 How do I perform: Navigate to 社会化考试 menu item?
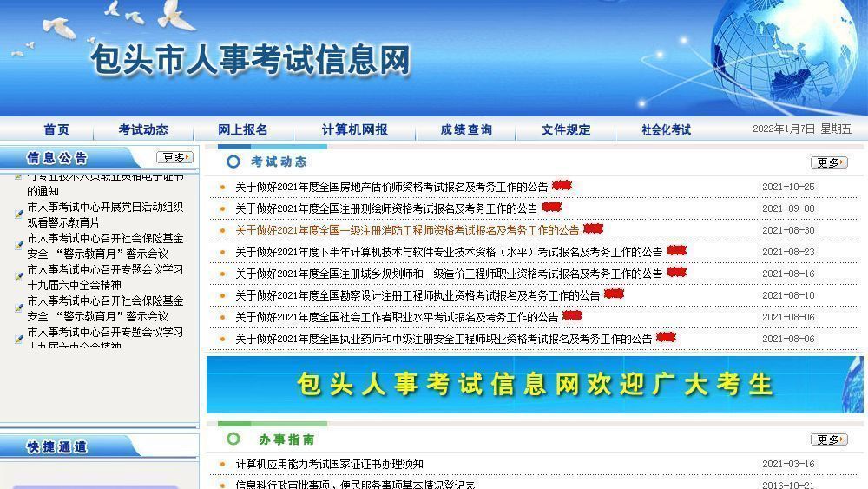[666, 129]
